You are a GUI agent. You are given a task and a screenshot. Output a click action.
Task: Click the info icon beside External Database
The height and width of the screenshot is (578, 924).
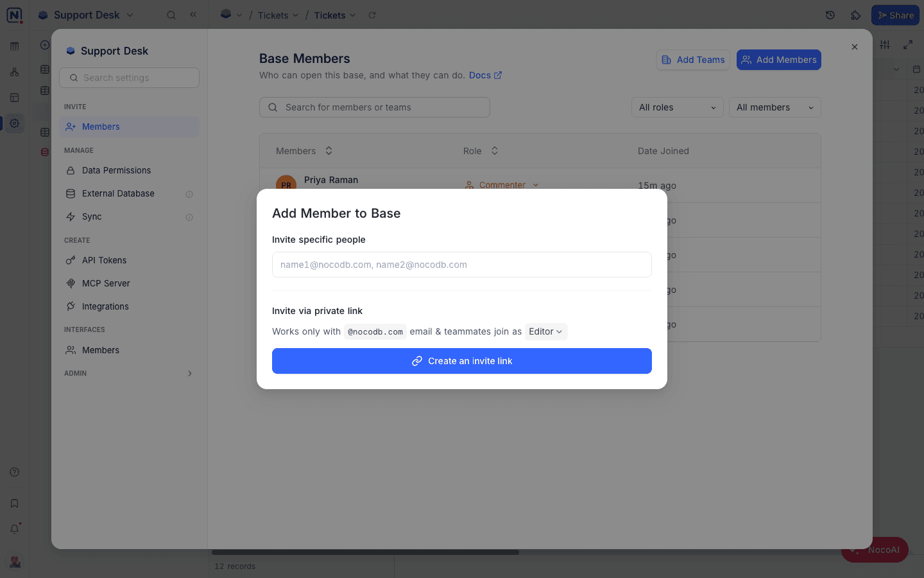[x=189, y=194]
